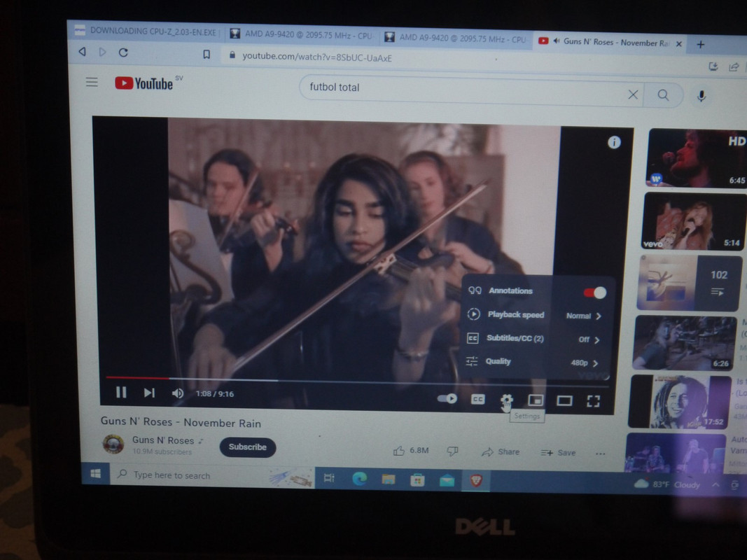The height and width of the screenshot is (560, 747).
Task: Open the Playback speed submenu
Action: pyautogui.click(x=535, y=315)
